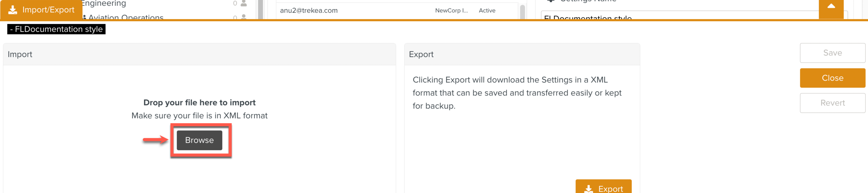Click the Active status of anu2 user

pyautogui.click(x=487, y=10)
